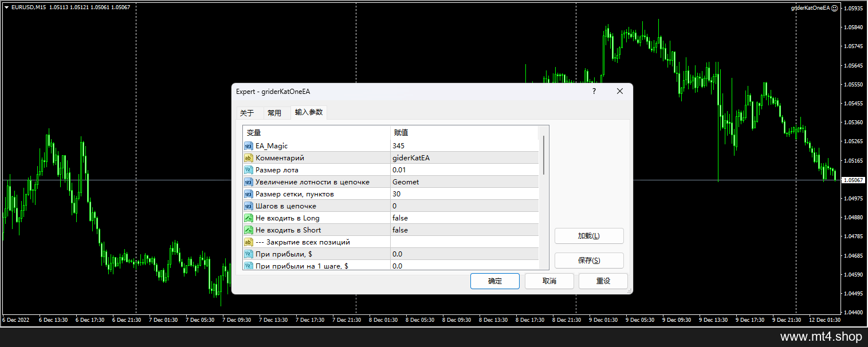868x347 pixels.
Task: Click the parameter list vertical scrollbar thumb
Action: pos(544,155)
